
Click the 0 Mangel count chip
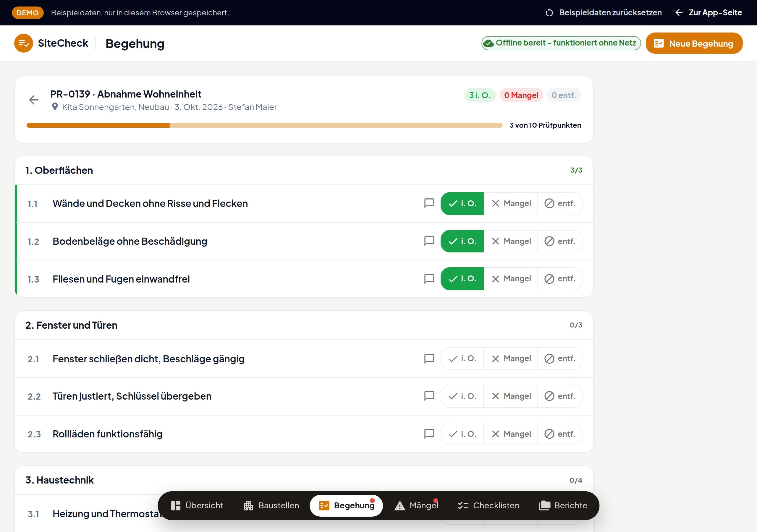pos(521,95)
